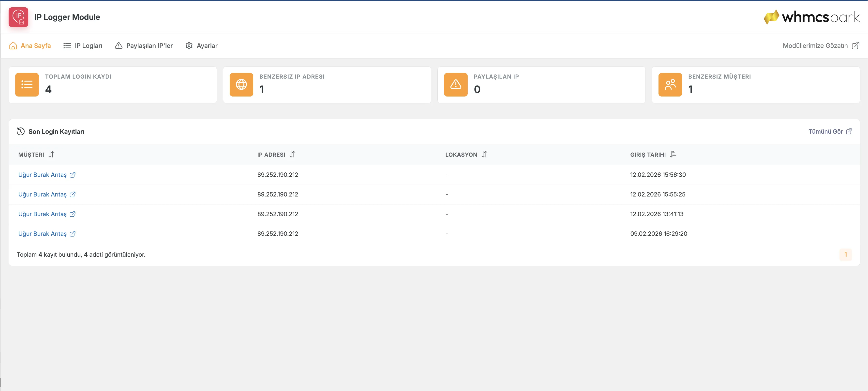Image resolution: width=868 pixels, height=391 pixels.
Task: Click the BENZERSIZ MÜŞTERI label
Action: (x=719, y=77)
